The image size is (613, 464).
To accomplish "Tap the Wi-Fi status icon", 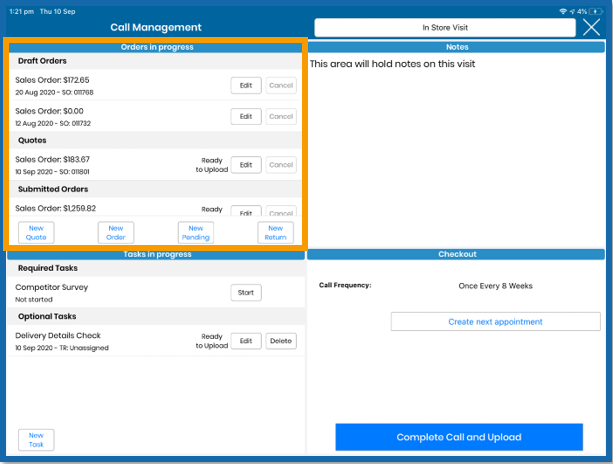I will (x=563, y=11).
